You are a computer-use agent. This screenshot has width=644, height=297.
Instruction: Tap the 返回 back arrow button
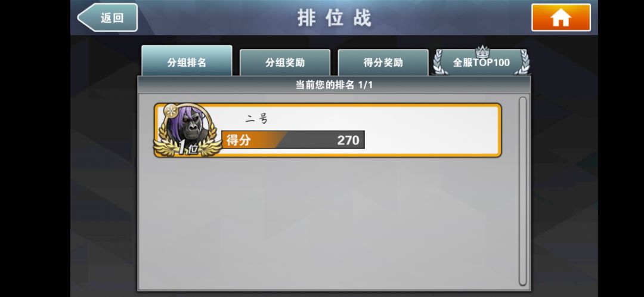pyautogui.click(x=107, y=18)
